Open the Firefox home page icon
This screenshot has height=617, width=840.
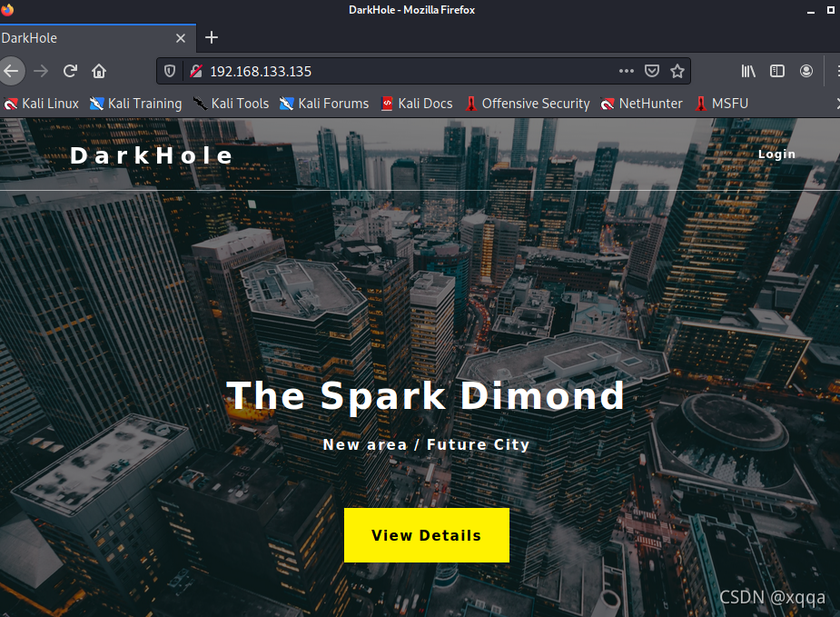click(99, 71)
